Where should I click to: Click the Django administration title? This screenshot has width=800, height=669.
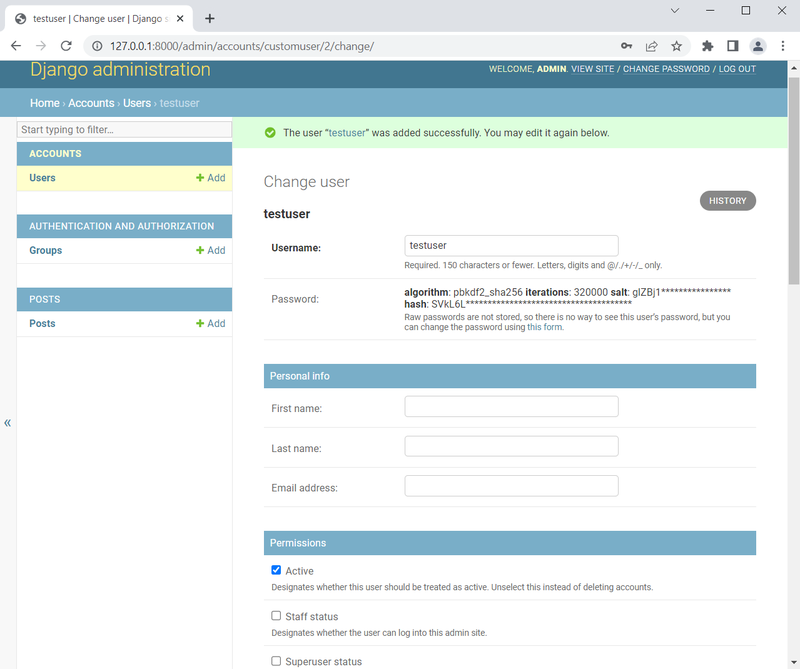(120, 69)
